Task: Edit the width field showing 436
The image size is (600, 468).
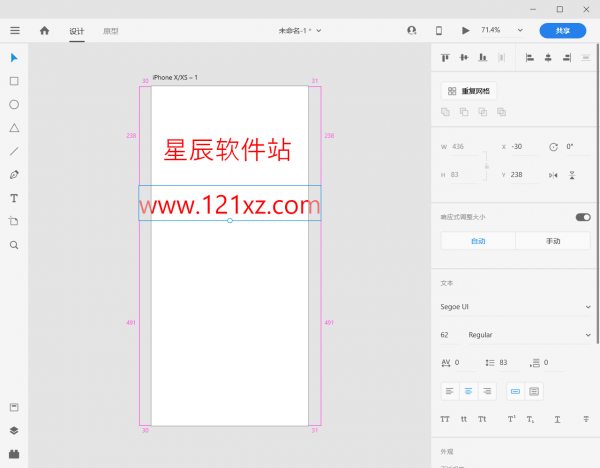Action: [465, 147]
